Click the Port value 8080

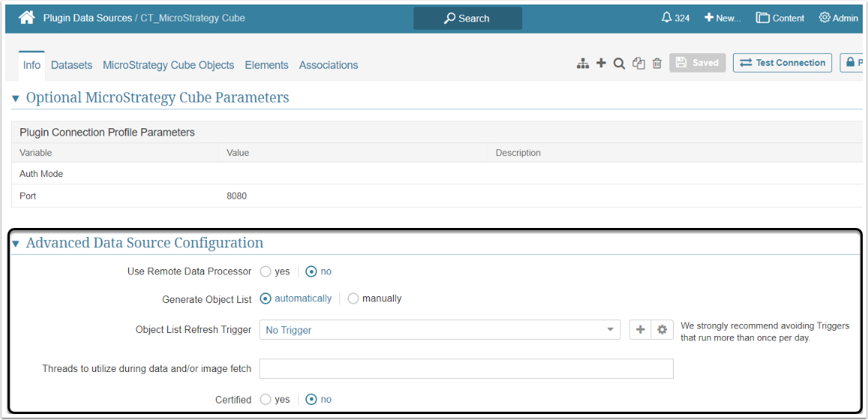coord(237,196)
